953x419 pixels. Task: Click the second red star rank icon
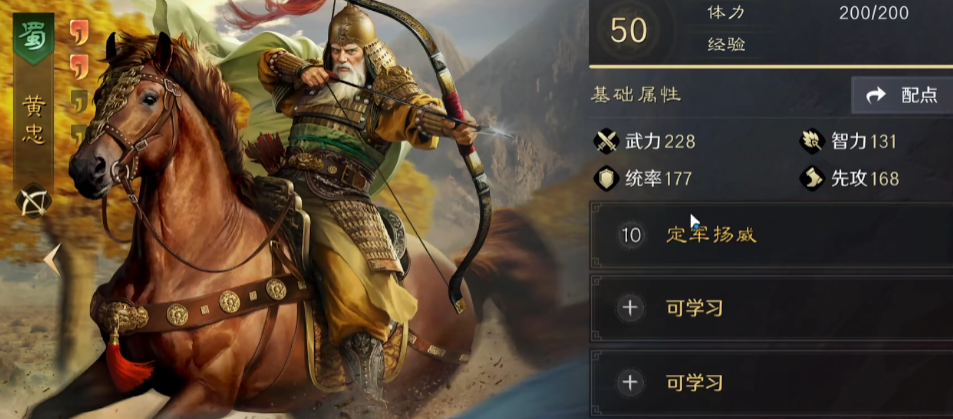[x=78, y=66]
